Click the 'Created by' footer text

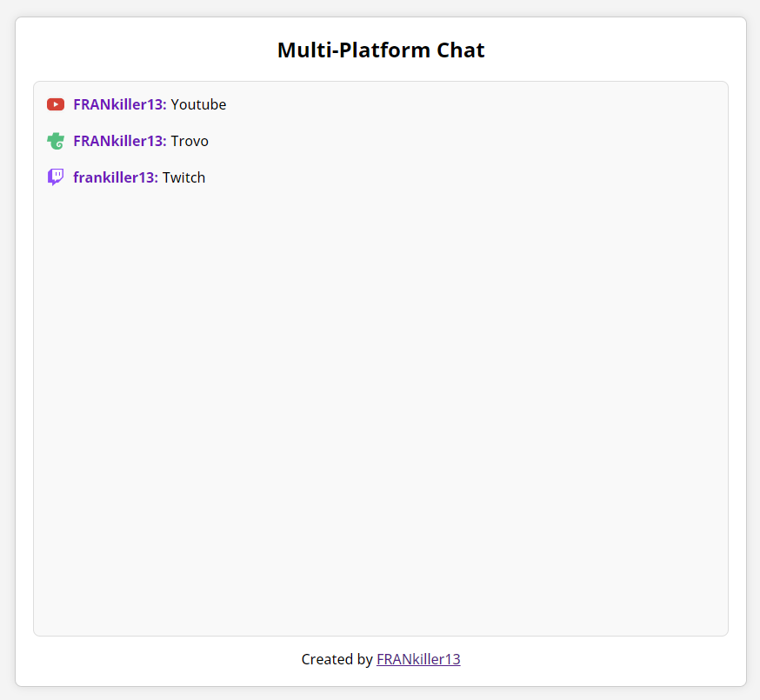point(337,659)
